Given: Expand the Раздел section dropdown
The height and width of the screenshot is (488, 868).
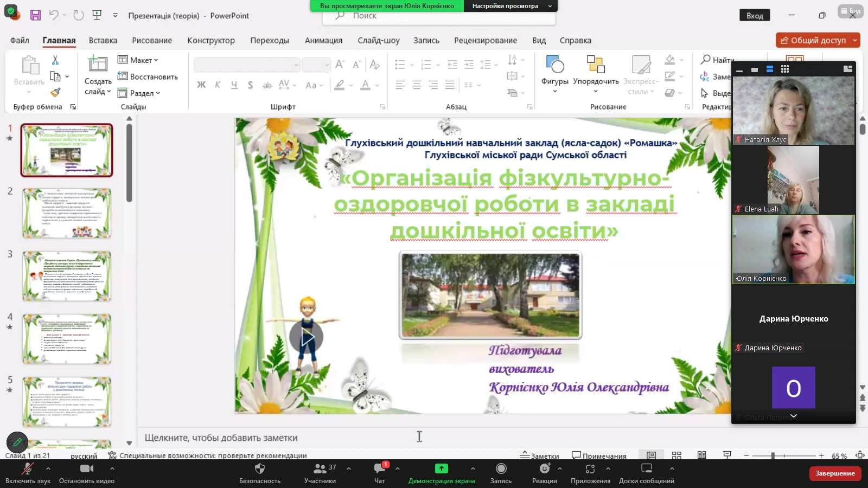Looking at the screenshot, I should pyautogui.click(x=139, y=93).
